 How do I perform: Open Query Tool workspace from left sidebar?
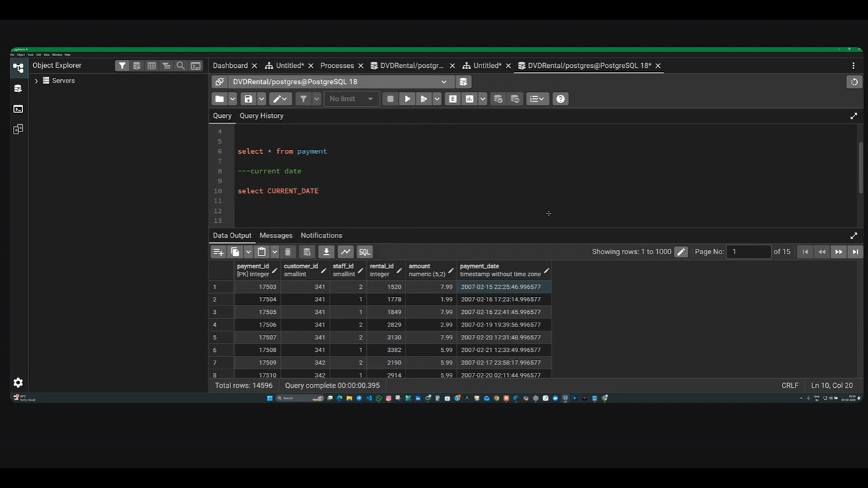point(18,88)
